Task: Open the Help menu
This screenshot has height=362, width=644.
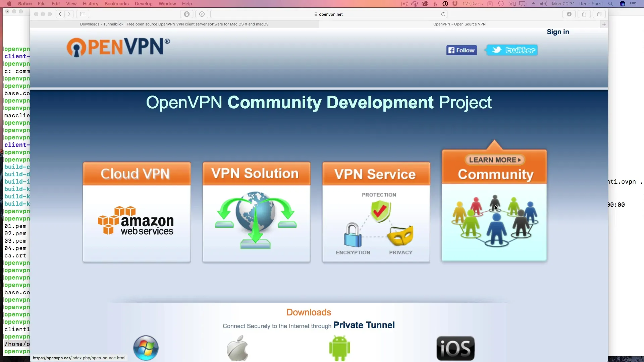Action: click(187, 4)
